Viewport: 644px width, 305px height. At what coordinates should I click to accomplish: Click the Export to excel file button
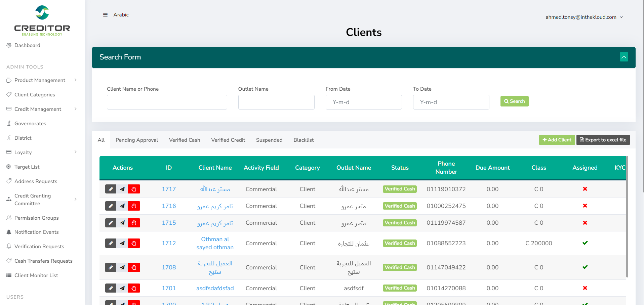(x=603, y=140)
